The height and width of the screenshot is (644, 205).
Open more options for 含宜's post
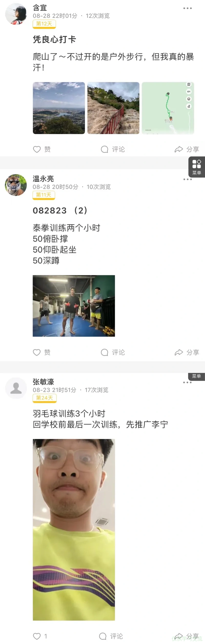click(x=188, y=8)
